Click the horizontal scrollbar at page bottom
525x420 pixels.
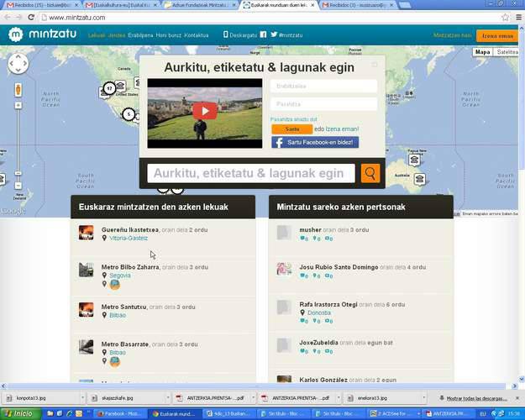(258, 386)
